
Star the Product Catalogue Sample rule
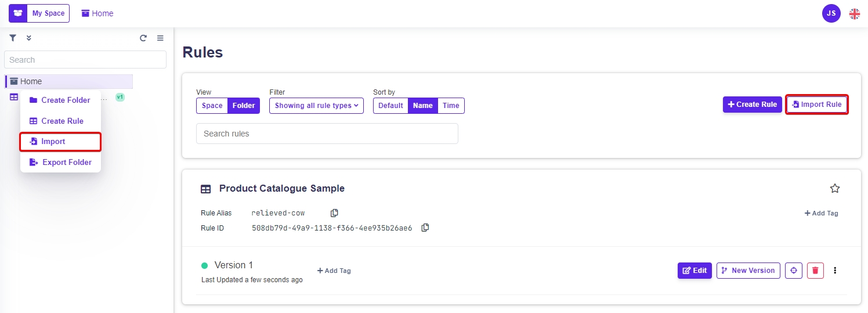(x=835, y=188)
